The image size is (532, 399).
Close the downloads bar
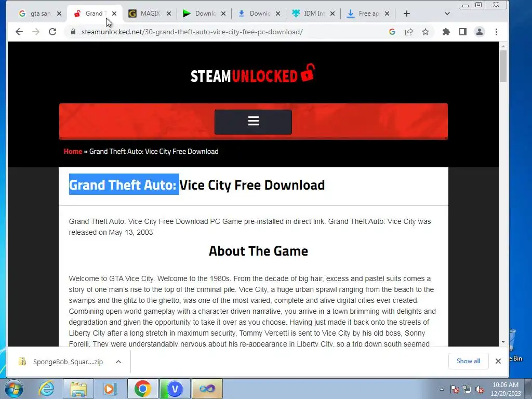point(498,361)
